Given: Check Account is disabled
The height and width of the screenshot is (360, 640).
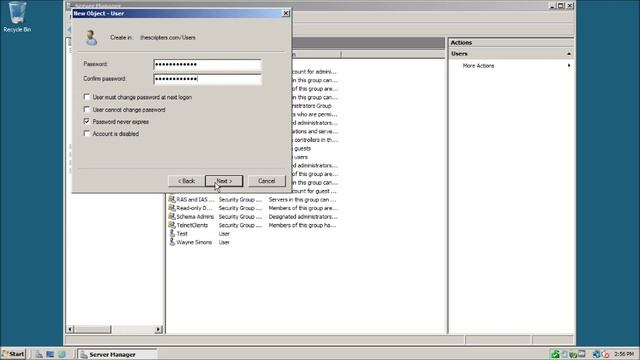Looking at the screenshot, I should coord(87,133).
